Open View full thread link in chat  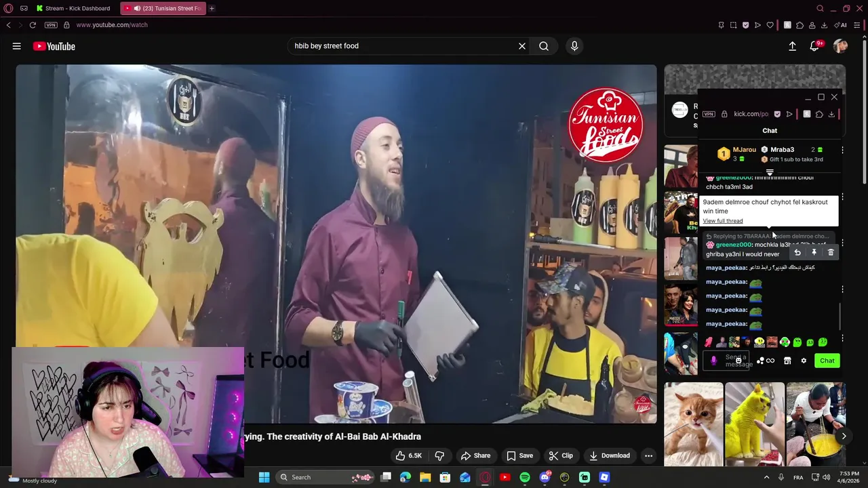(x=722, y=221)
